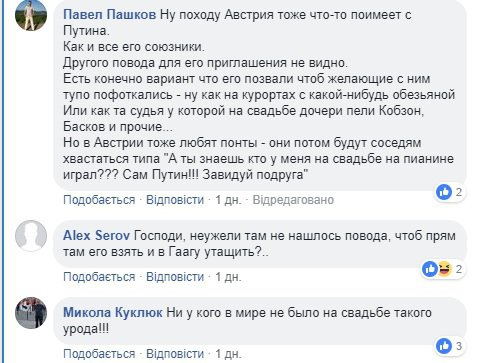Click the like reaction icon on Павел Пашков's comment
This screenshot has height=363, width=497.
[444, 192]
